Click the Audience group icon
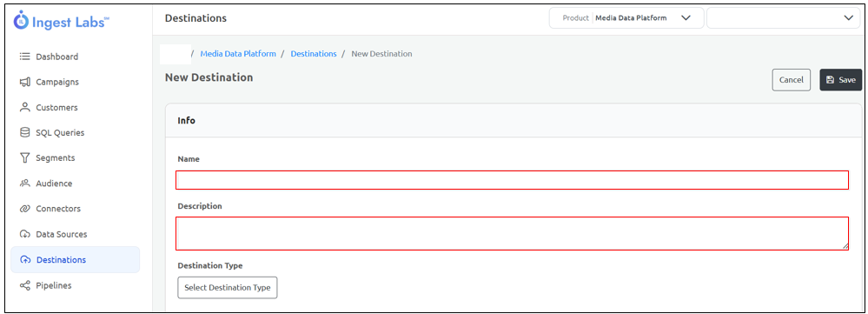The image size is (868, 314). click(24, 184)
